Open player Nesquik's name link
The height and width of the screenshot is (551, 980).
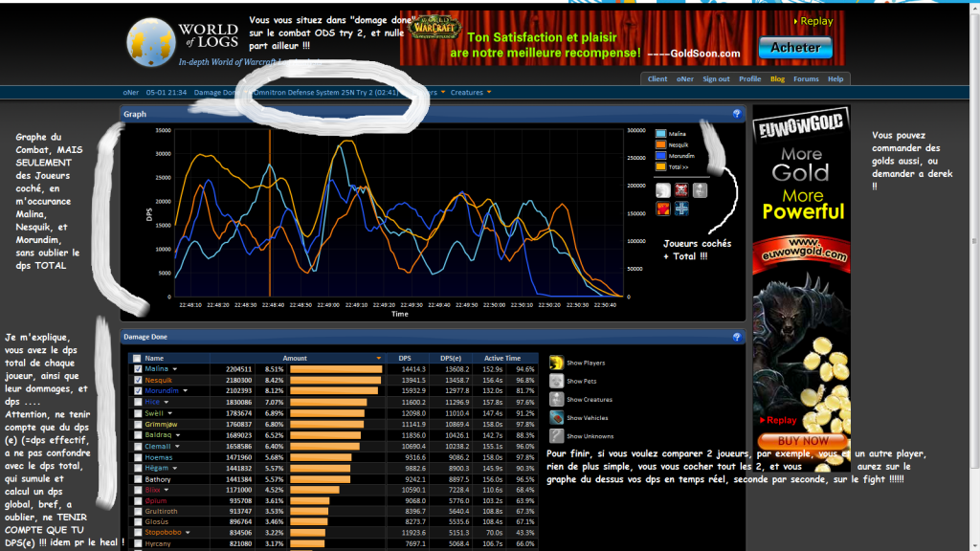pyautogui.click(x=158, y=380)
